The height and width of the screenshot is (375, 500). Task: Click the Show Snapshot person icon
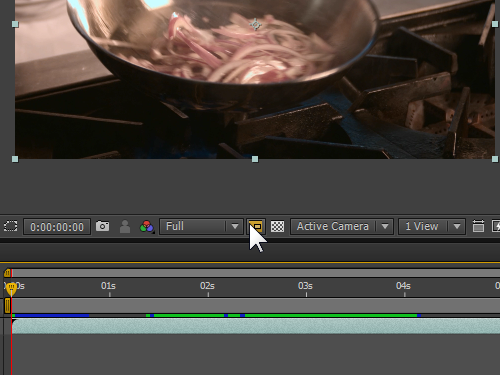pos(125,227)
